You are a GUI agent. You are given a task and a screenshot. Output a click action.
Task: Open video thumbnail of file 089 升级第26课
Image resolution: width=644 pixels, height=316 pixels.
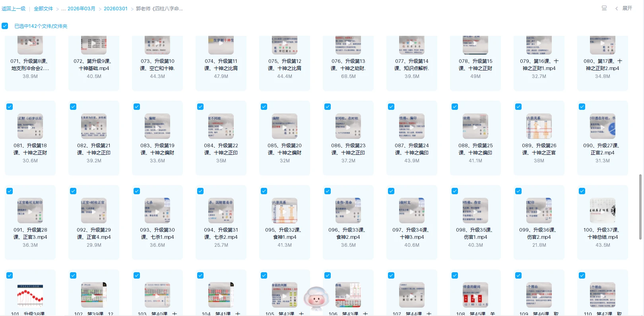click(539, 126)
